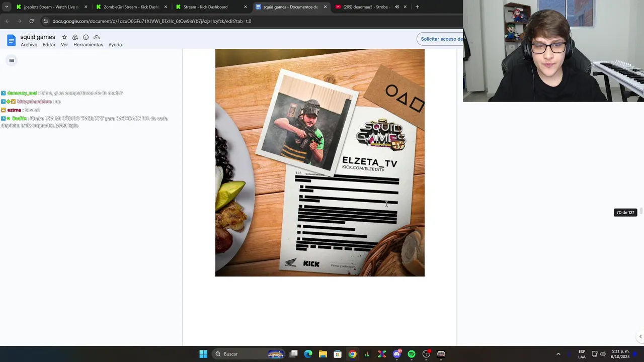Screen dimensions: 644x362
Task: Open the Archivo menu
Action: click(x=29, y=45)
